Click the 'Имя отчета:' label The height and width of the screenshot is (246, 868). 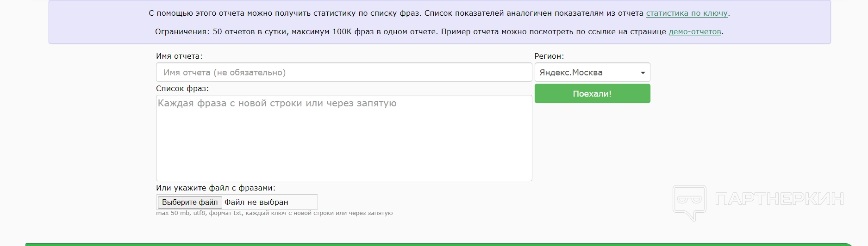[179, 56]
